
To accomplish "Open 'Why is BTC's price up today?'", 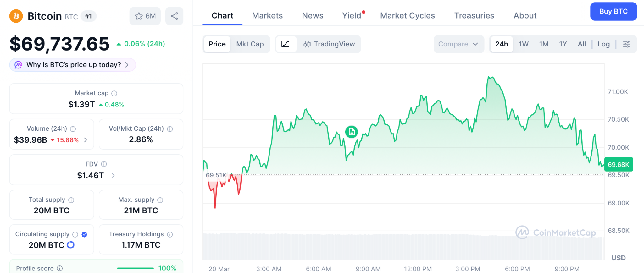I will click(73, 65).
